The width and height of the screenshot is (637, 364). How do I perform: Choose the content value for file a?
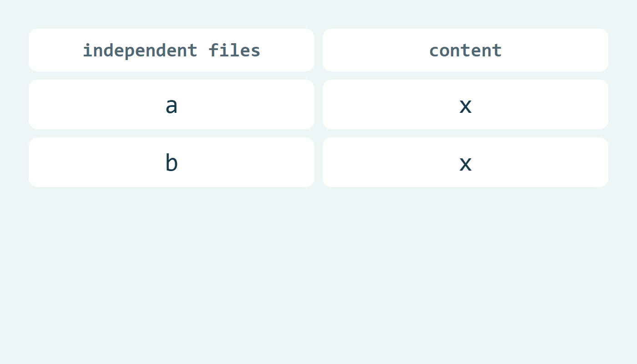[x=465, y=105]
